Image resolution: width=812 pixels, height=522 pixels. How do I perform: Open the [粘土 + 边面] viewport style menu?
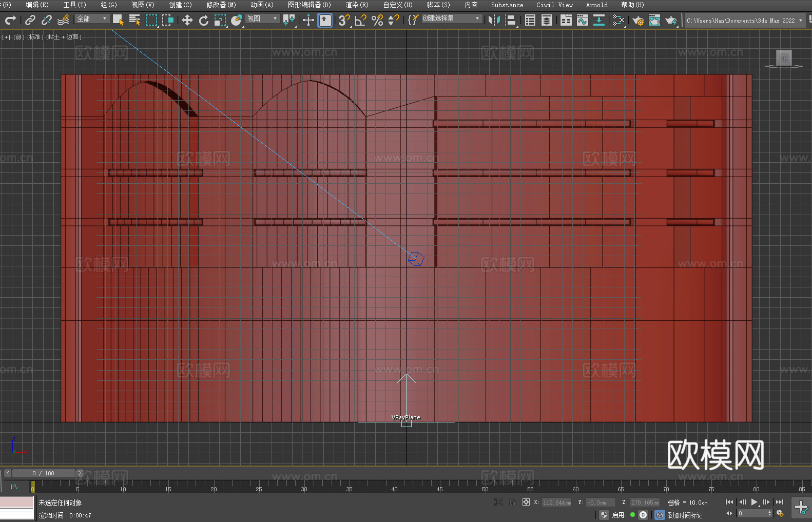(x=64, y=37)
